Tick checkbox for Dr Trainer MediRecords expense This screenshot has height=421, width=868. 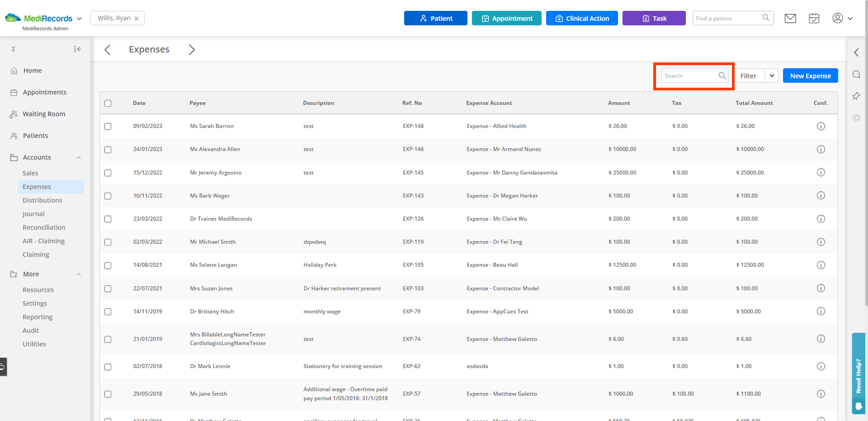(x=108, y=219)
